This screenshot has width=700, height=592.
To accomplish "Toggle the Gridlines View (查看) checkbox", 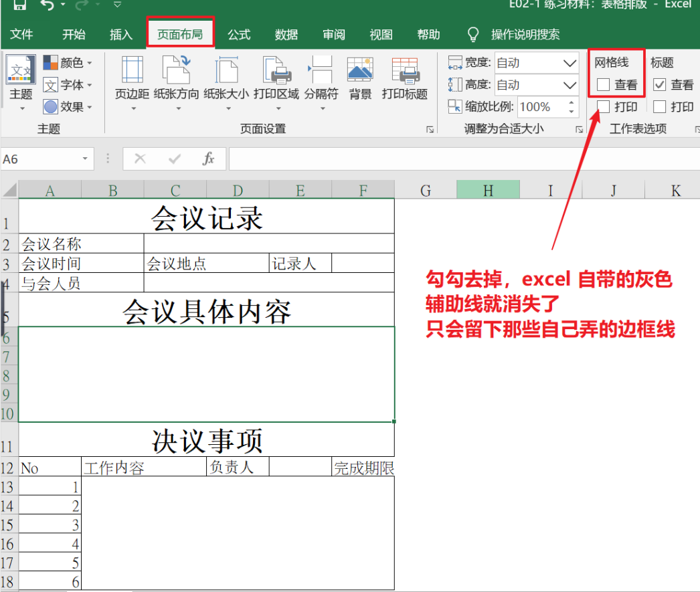I will coord(603,85).
